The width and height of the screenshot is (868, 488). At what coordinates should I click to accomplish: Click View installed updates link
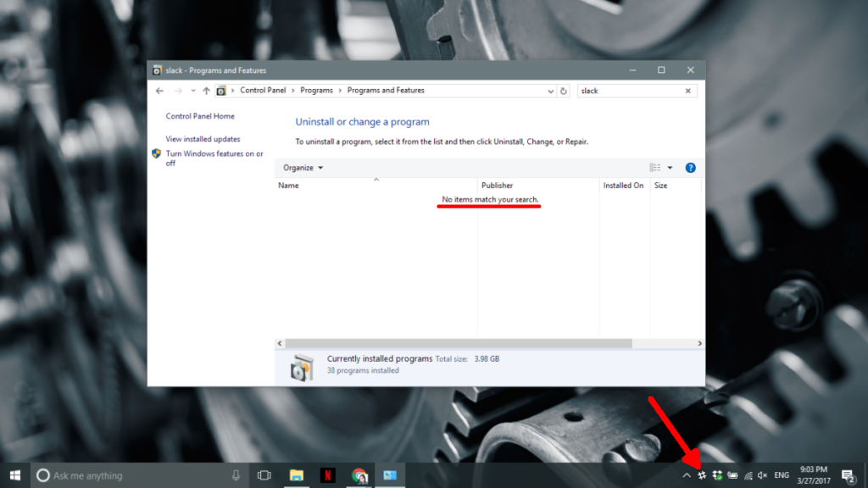(203, 139)
